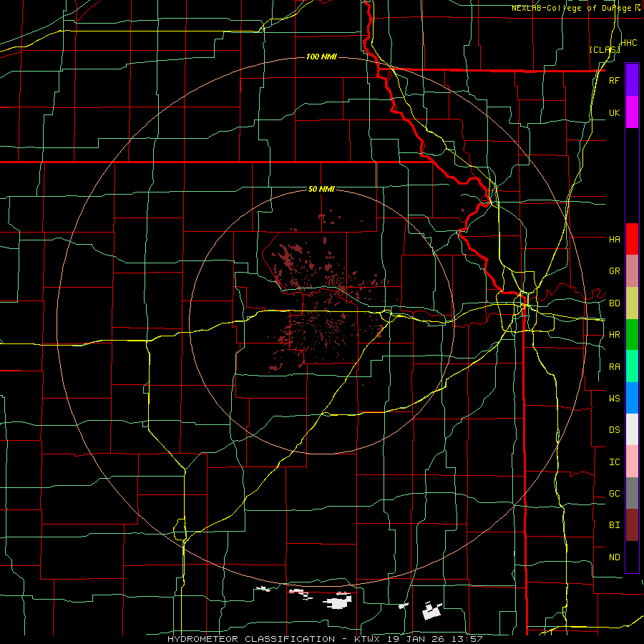The height and width of the screenshot is (644, 644).
Task: Click the largest white dry snow echo
Action: coord(338,602)
